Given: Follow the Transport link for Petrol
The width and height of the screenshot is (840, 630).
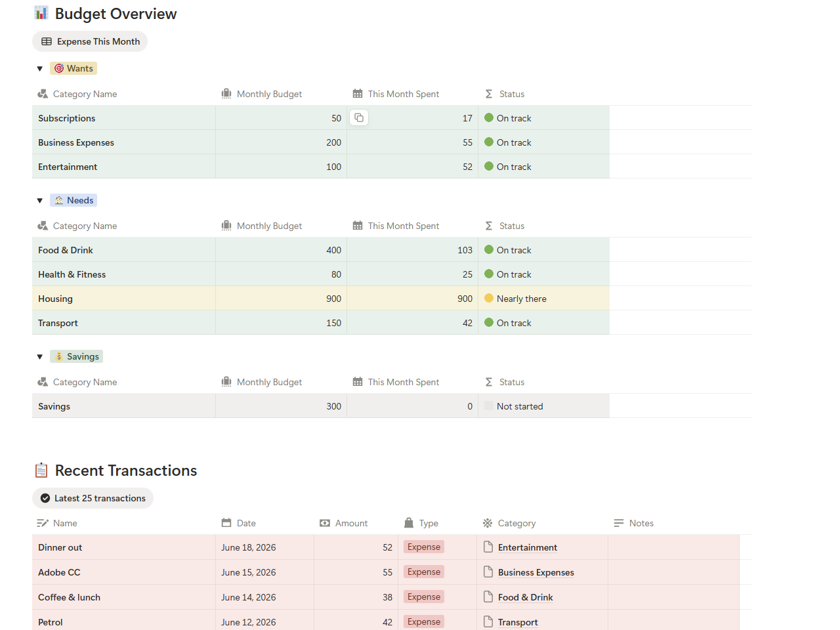Looking at the screenshot, I should tap(518, 622).
